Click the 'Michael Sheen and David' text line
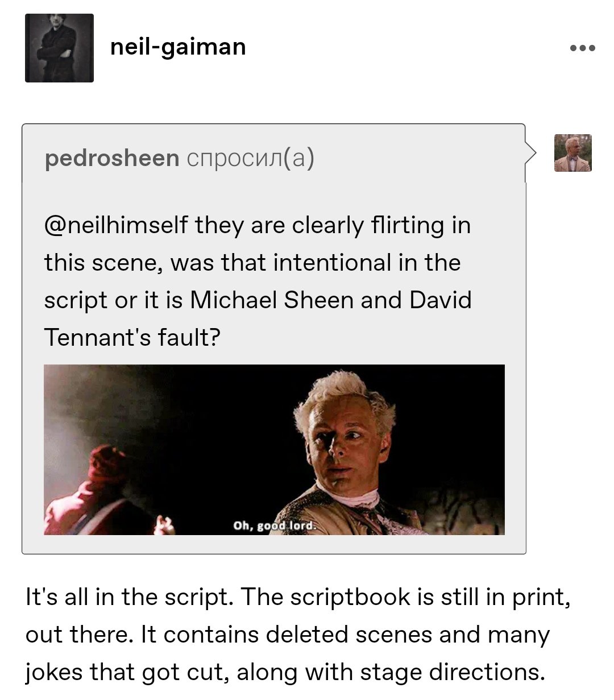This screenshot has height=700, width=614. 331,300
